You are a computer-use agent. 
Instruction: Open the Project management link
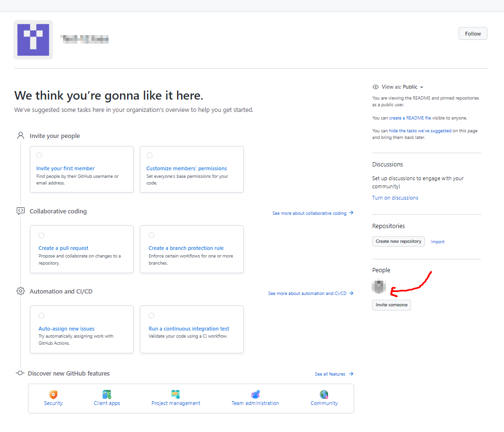(176, 404)
